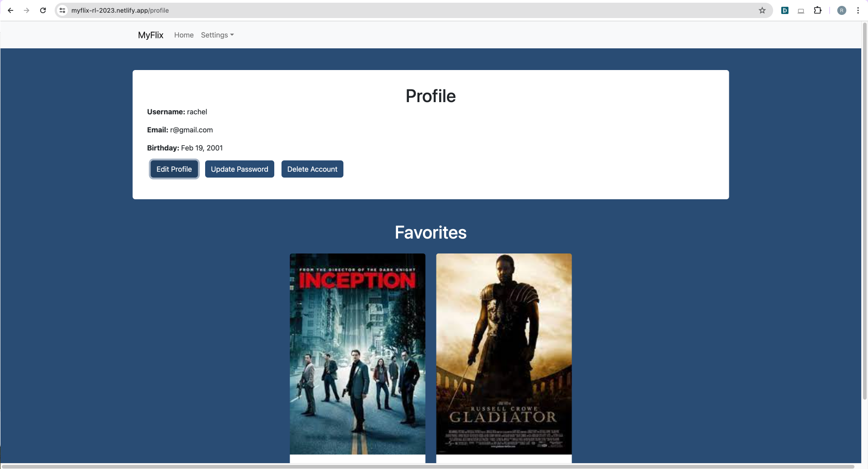Open the Chrome profile avatar

point(842,10)
